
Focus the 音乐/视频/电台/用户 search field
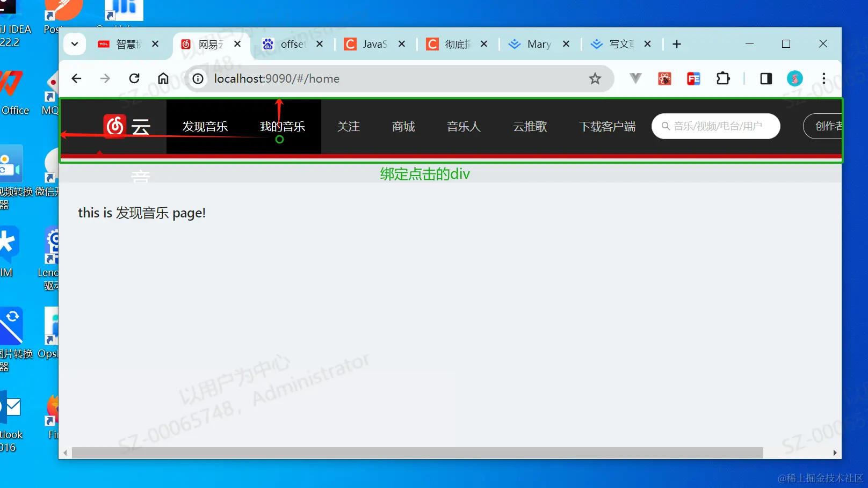[x=716, y=126]
